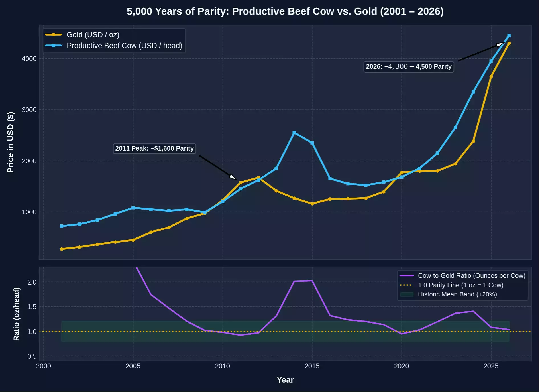This screenshot has height=392, width=540.
Task: Click the final blue Beef Cow marker at 2026
Action: [x=509, y=36]
